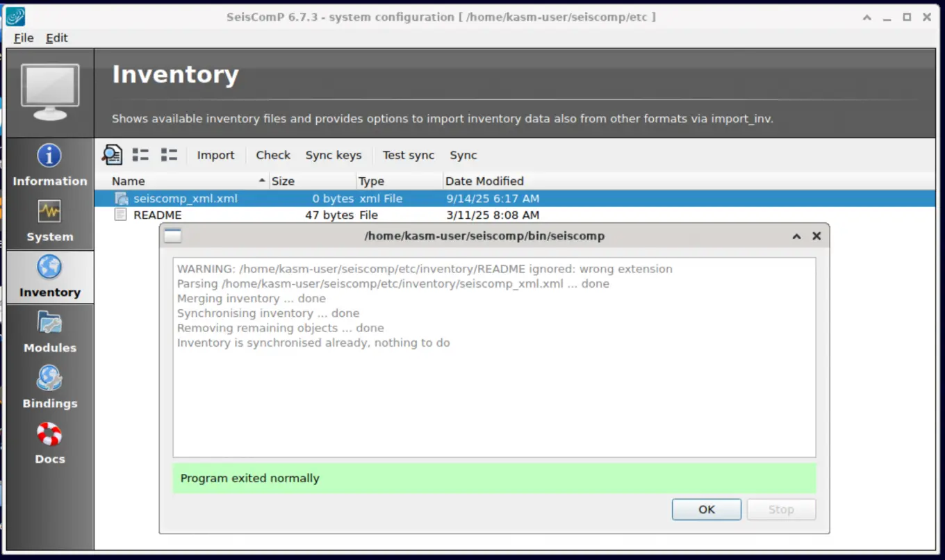The height and width of the screenshot is (560, 945).
Task: Sort files by the Size column header
Action: pyautogui.click(x=313, y=181)
